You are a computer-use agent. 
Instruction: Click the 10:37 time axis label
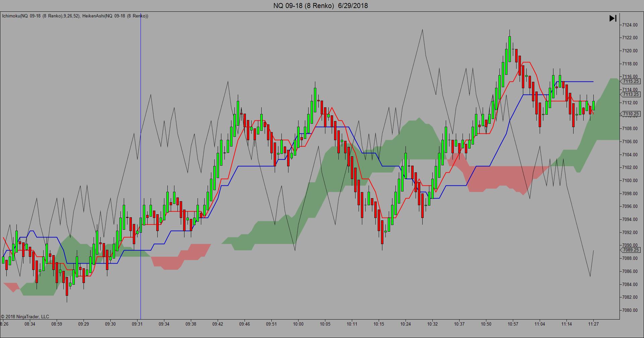459,324
